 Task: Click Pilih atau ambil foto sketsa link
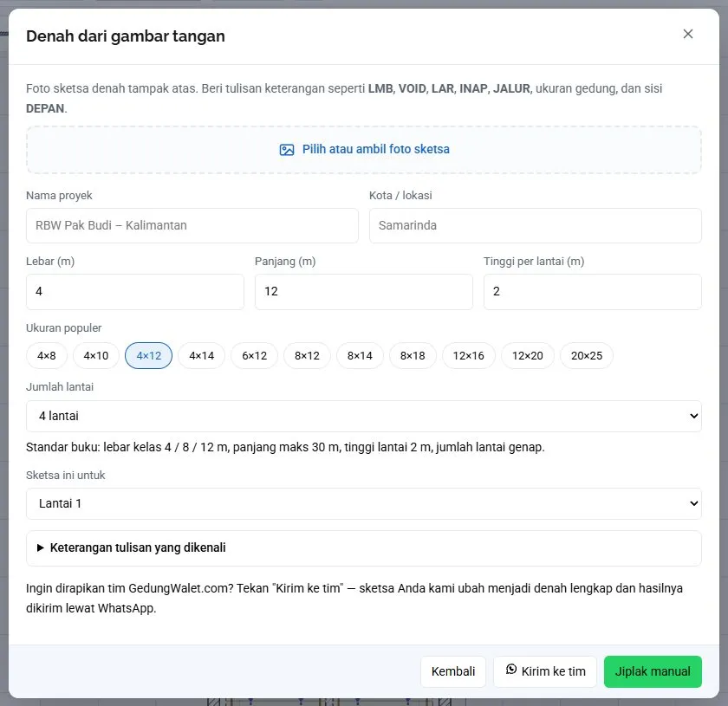point(375,150)
